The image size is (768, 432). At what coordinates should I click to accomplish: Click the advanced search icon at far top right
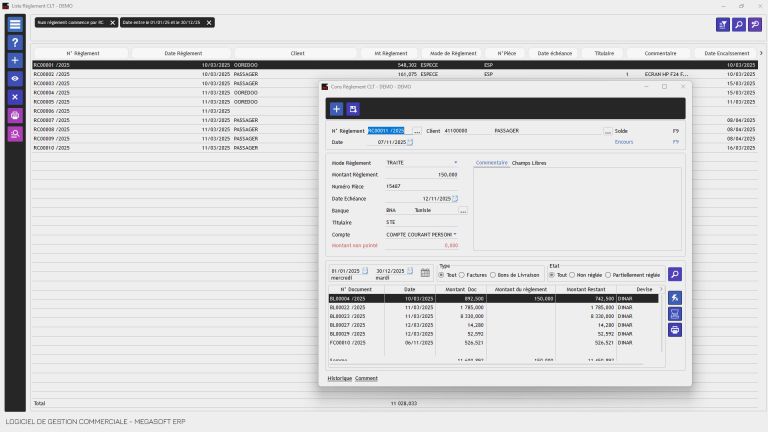pos(755,24)
